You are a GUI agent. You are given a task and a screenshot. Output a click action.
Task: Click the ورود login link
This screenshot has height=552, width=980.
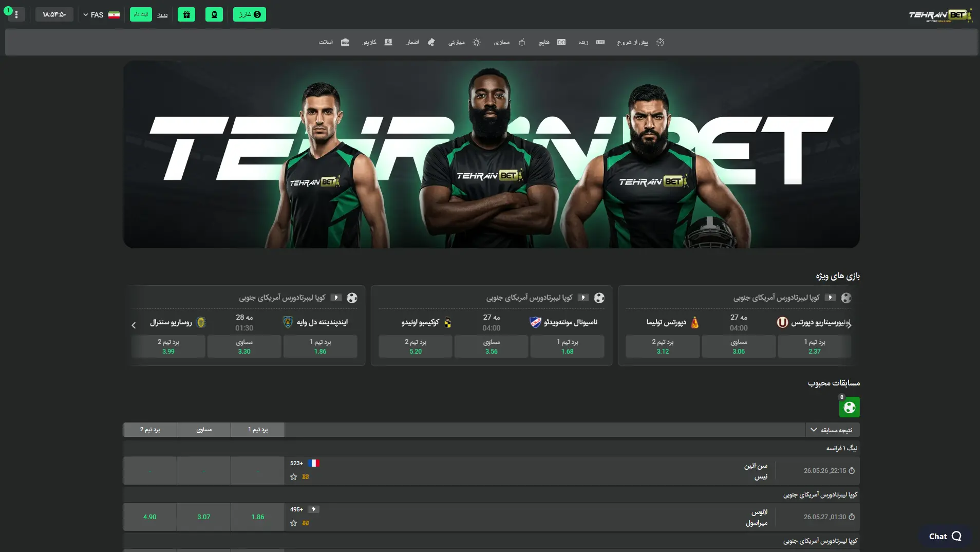tap(162, 14)
